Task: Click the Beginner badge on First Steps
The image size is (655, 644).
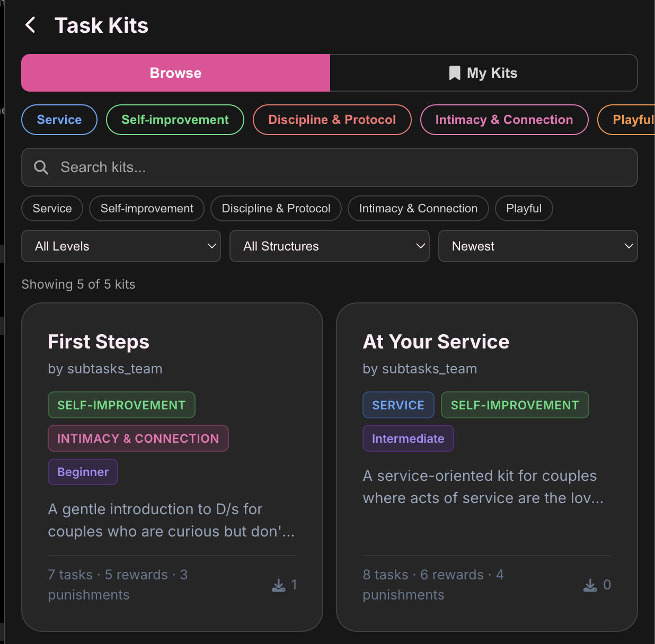Action: (83, 471)
